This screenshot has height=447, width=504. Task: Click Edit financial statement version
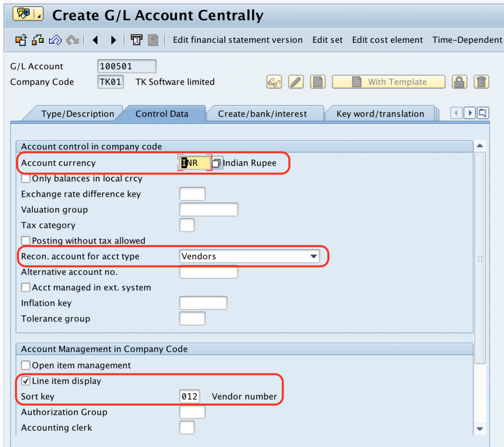[x=238, y=40]
